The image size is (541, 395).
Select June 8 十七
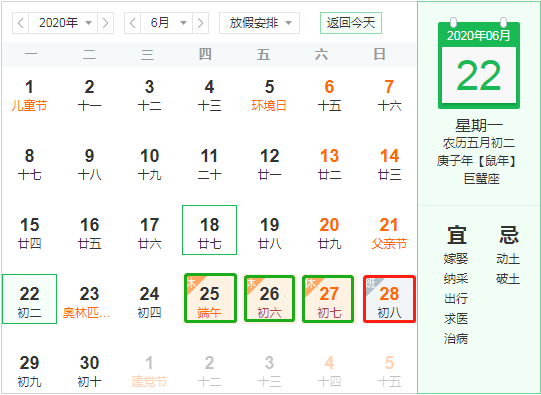29,164
